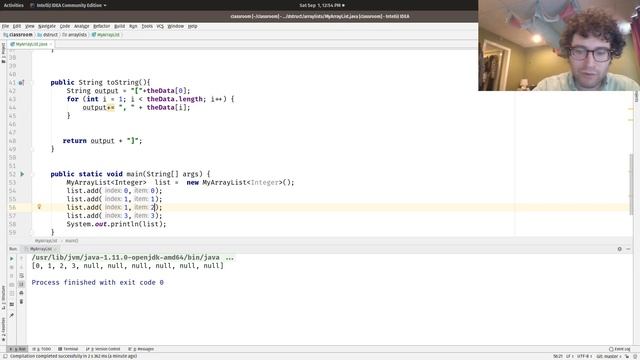Open the Activities overview
The width and height of the screenshot is (640, 360).
(13, 5)
